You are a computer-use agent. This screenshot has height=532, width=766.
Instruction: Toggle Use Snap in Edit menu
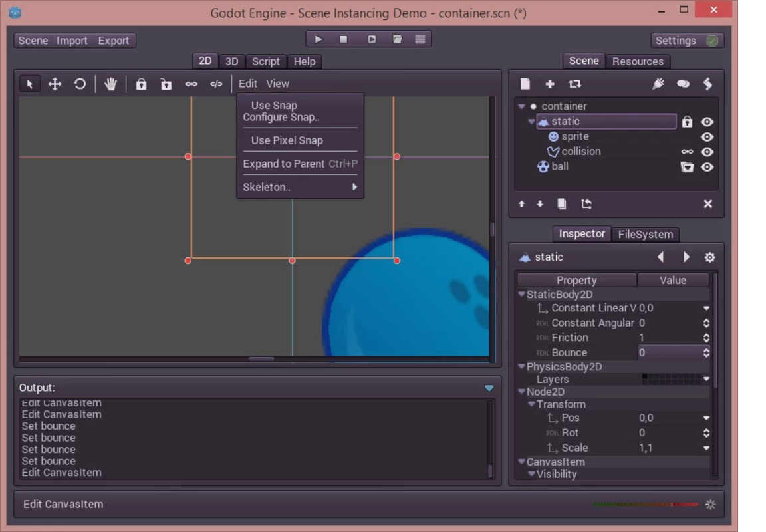click(274, 105)
